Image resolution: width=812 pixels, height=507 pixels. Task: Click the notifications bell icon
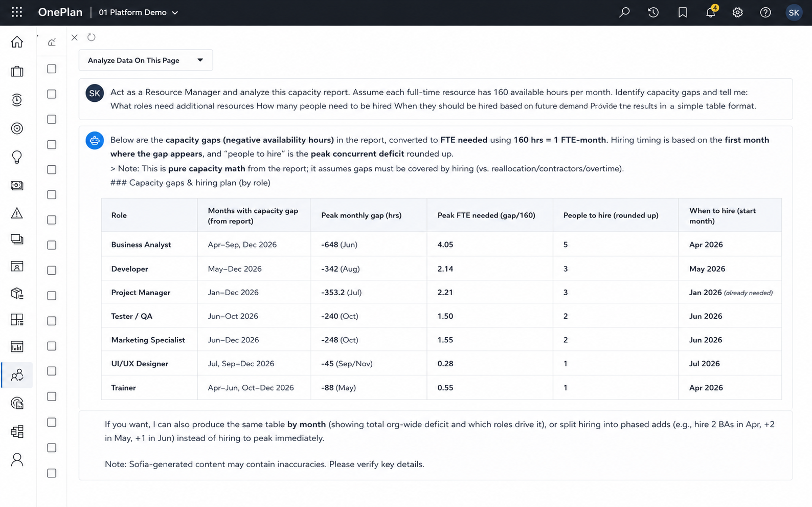pyautogui.click(x=711, y=12)
